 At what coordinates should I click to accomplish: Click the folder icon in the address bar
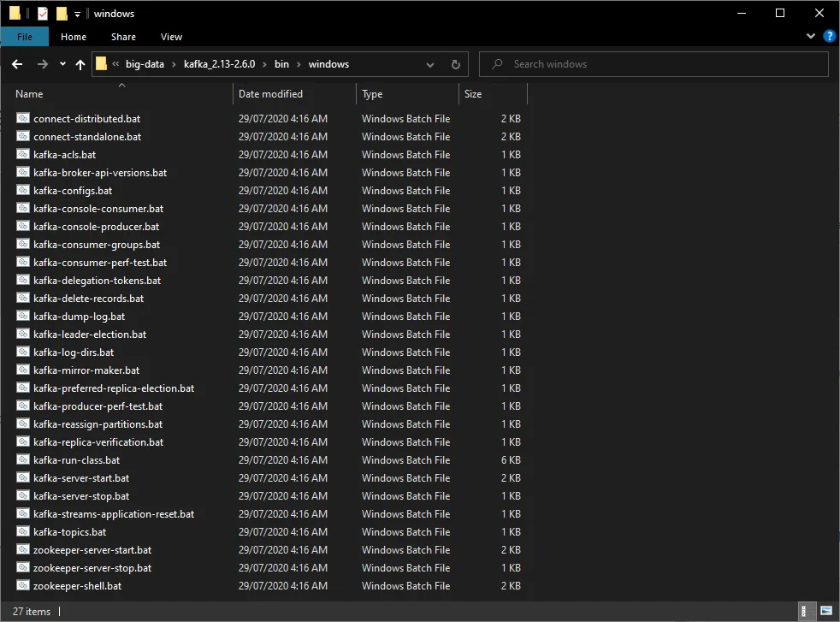click(x=100, y=63)
